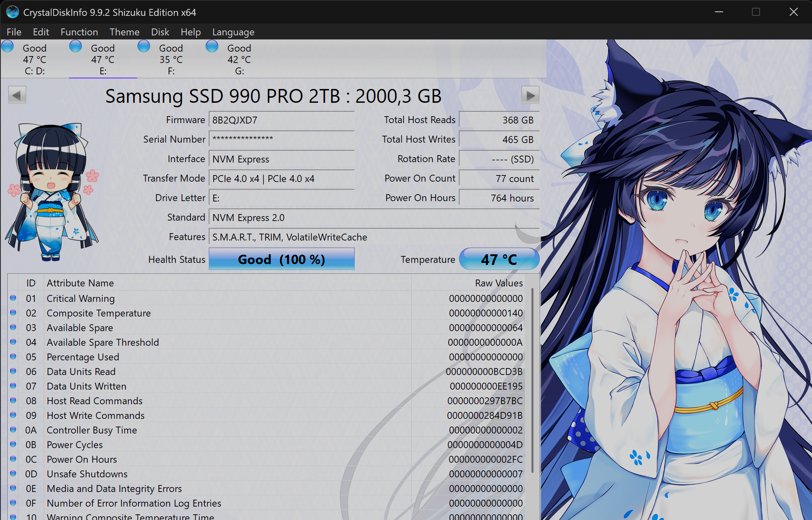Viewport: 812px width, 520px height.
Task: Click the Total Host Writes value 465 GB
Action: (x=499, y=140)
